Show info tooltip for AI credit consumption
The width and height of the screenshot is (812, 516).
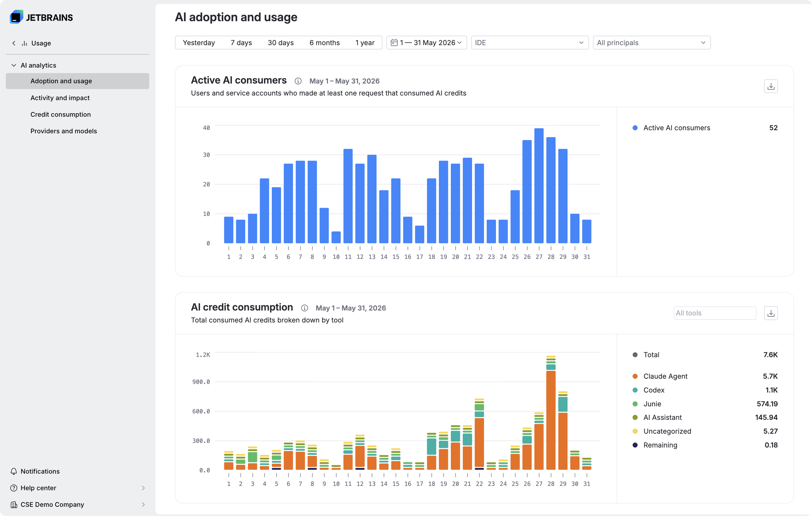[304, 308]
